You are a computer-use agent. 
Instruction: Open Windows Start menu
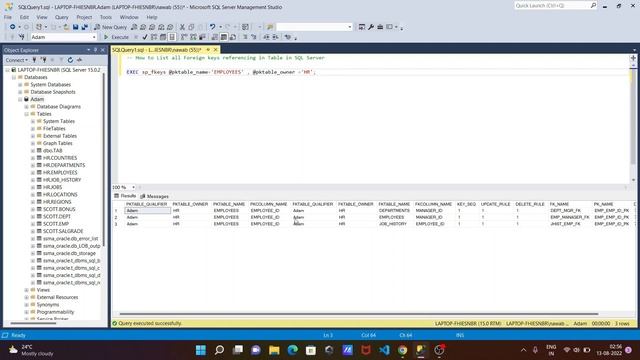[x=201, y=350]
